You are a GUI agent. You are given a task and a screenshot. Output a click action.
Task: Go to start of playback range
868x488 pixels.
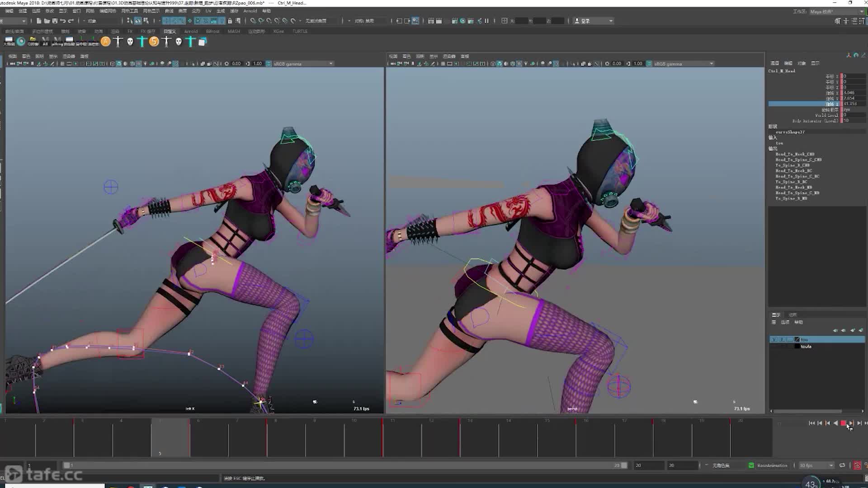point(811,423)
